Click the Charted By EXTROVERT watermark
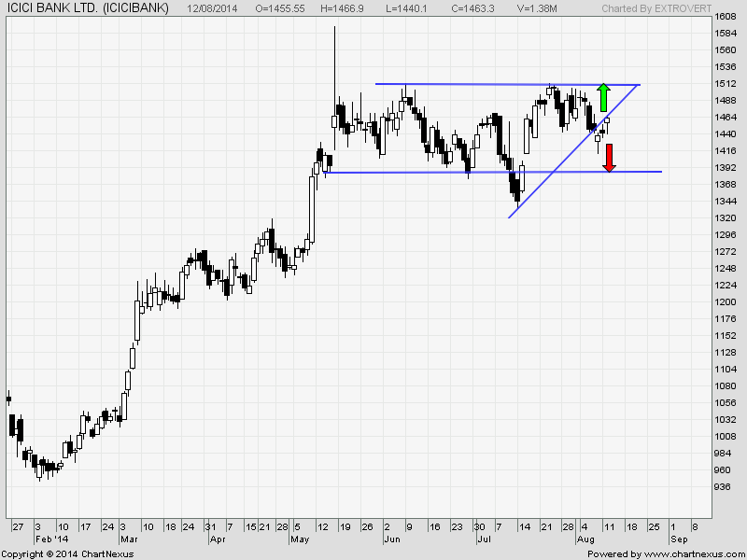Image resolution: width=747 pixels, height=560 pixels. click(671, 8)
